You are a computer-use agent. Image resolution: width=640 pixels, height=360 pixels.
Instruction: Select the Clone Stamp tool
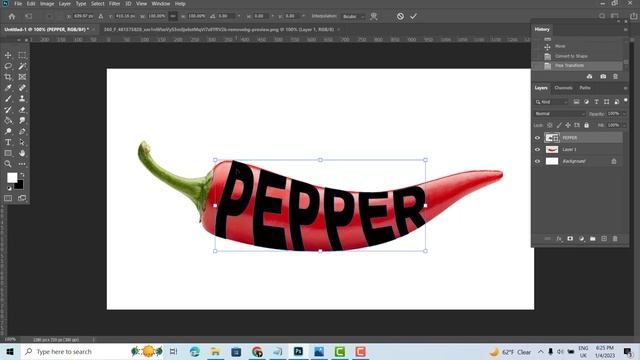coord(22,99)
